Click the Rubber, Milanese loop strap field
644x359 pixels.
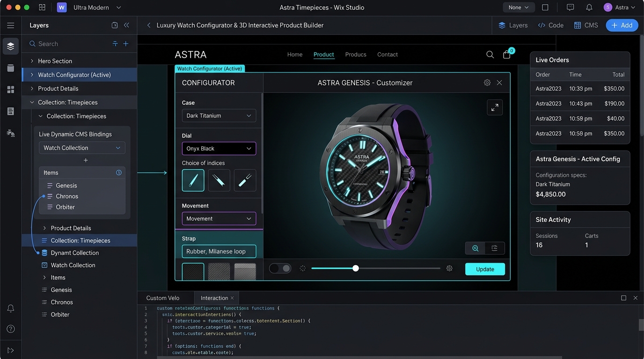point(219,251)
